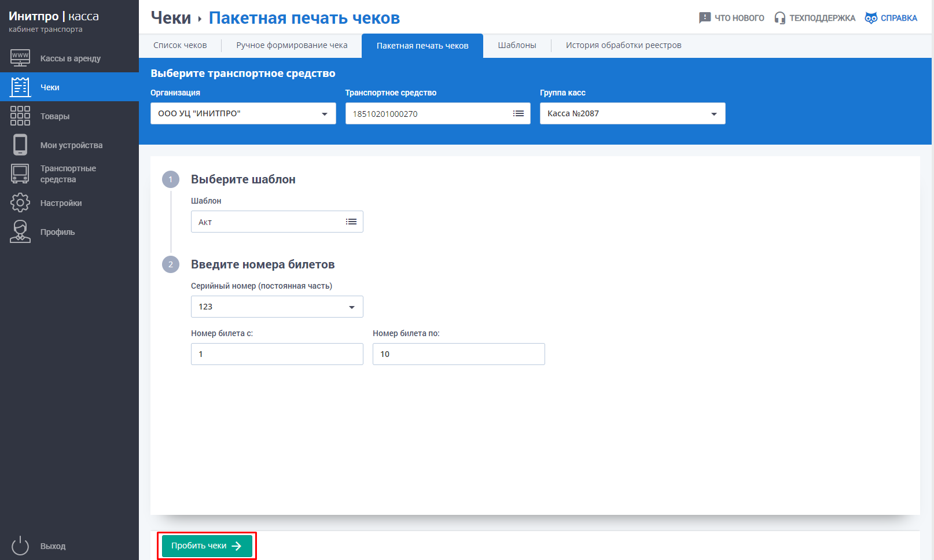Image resolution: width=934 pixels, height=560 pixels.
Task: Click the bus vehicles icon
Action: (x=20, y=174)
